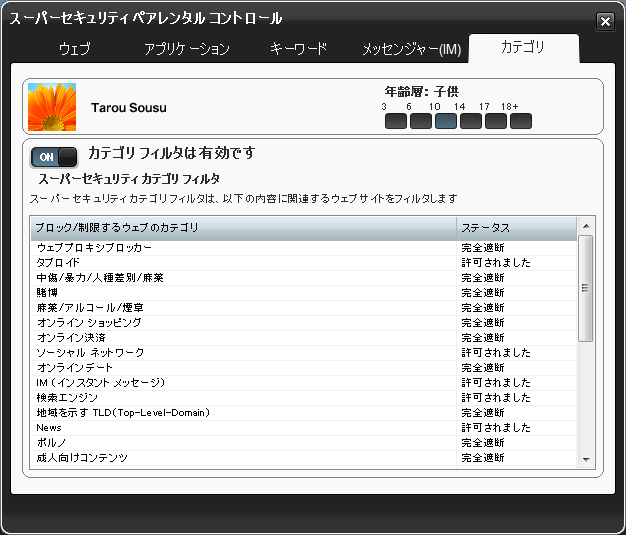Click status 許可されました for News
The width and height of the screenshot is (626, 535).
496,428
